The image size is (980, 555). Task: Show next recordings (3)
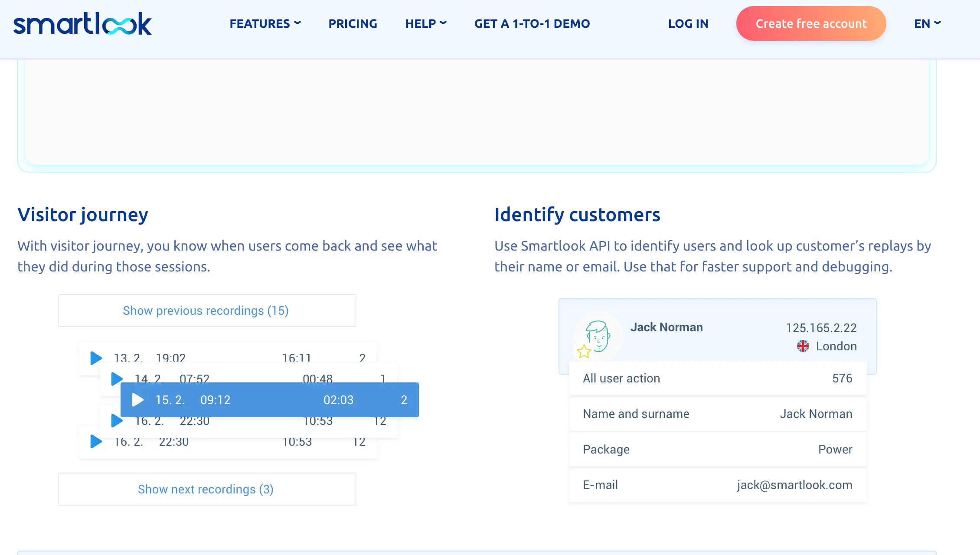point(207,489)
